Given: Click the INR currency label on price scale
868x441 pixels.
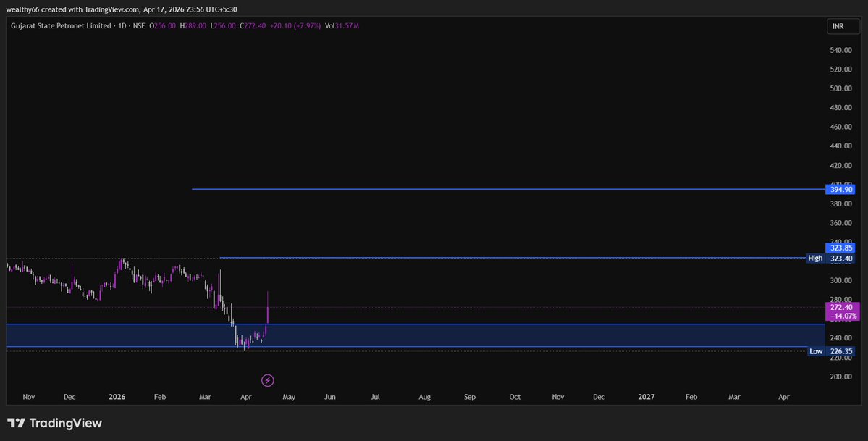Looking at the screenshot, I should pyautogui.click(x=842, y=25).
